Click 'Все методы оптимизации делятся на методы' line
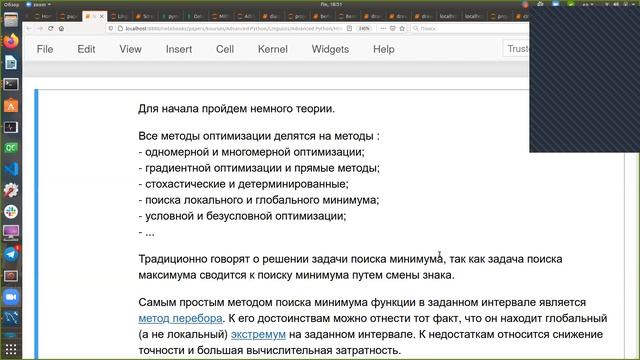 pyautogui.click(x=259, y=136)
